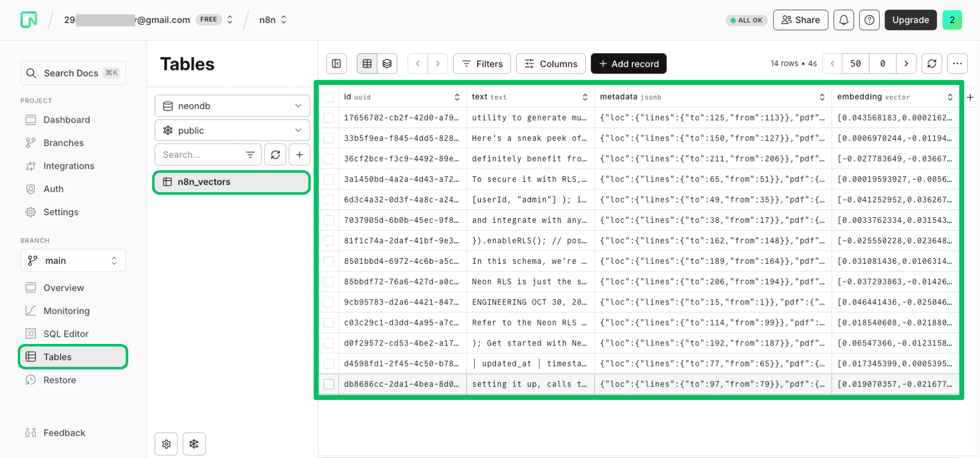Click the notifications bell icon
Screen dimensions: 980x458
click(843, 20)
